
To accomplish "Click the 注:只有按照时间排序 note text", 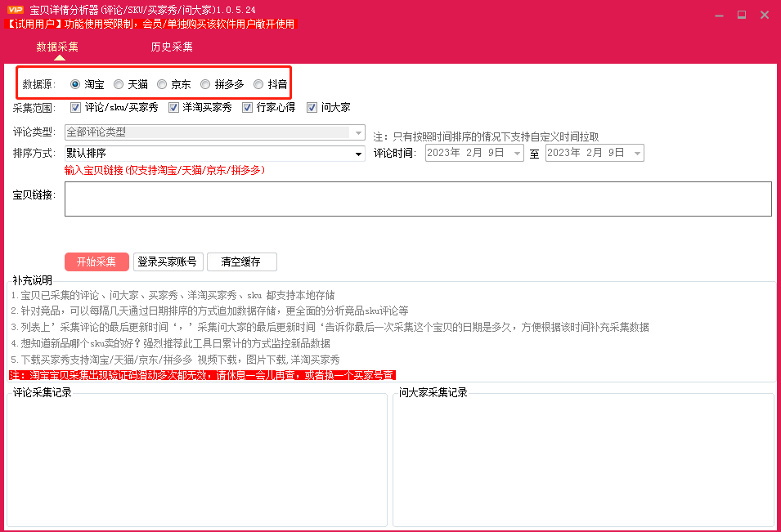I will [x=486, y=136].
